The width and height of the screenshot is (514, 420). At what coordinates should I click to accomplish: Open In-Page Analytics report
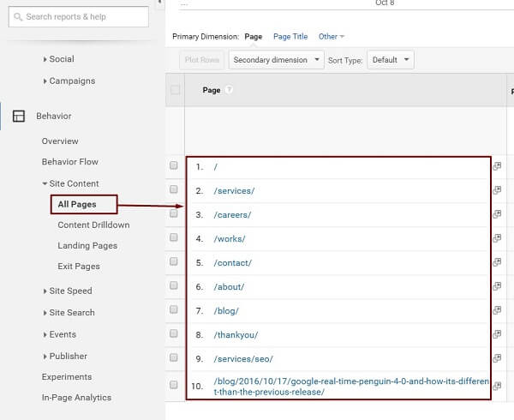(x=77, y=398)
